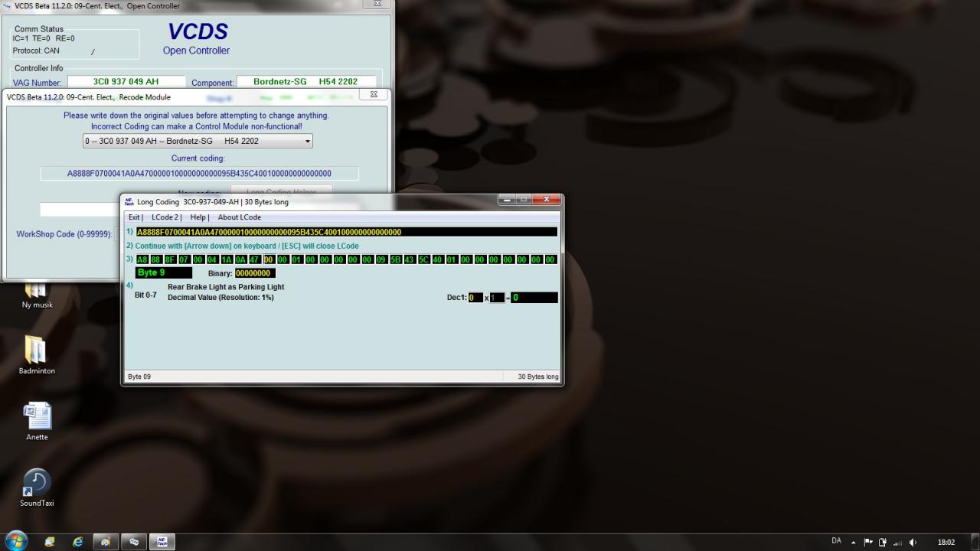The width and height of the screenshot is (980, 551).
Task: Open the LCode 2 menu
Action: coord(166,217)
